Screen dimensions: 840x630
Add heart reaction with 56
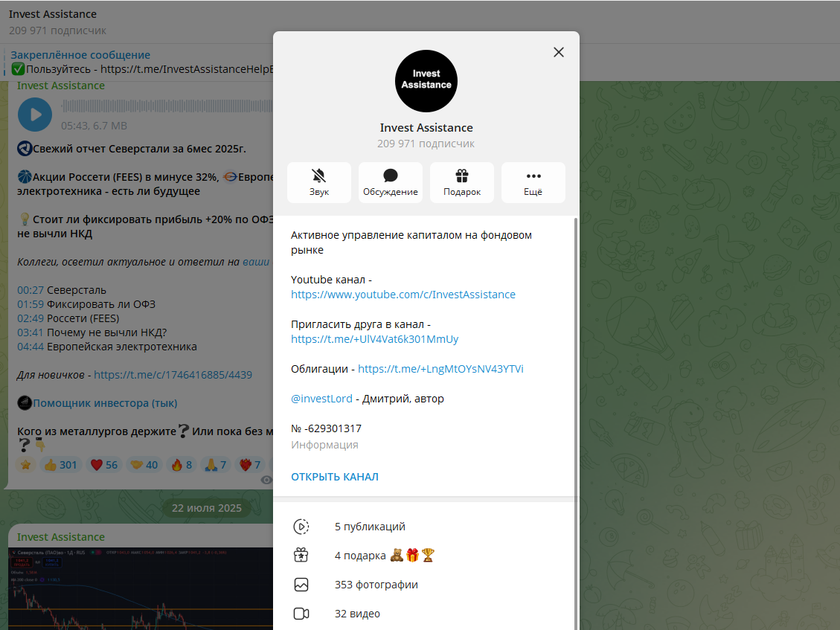tap(104, 465)
